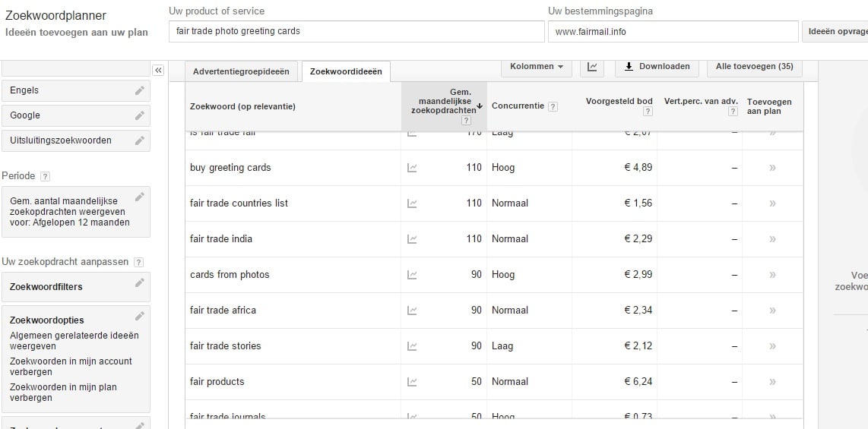Select the Zoekwoordideeën tab
Image resolution: width=868 pixels, height=429 pixels.
346,71
